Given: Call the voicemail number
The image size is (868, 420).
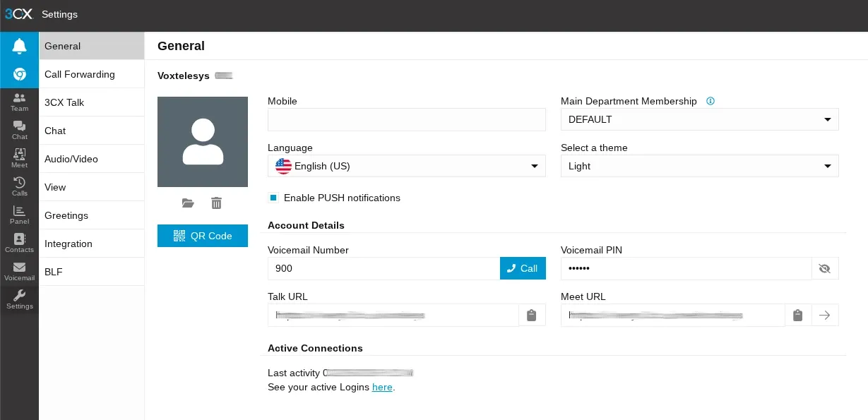Looking at the screenshot, I should click(x=523, y=268).
